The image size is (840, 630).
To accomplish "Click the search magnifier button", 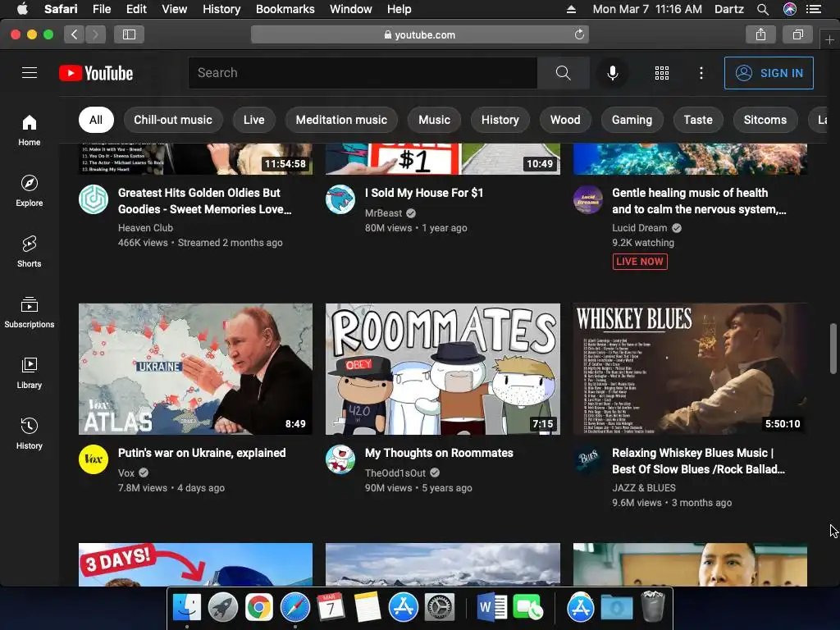I will pos(563,73).
